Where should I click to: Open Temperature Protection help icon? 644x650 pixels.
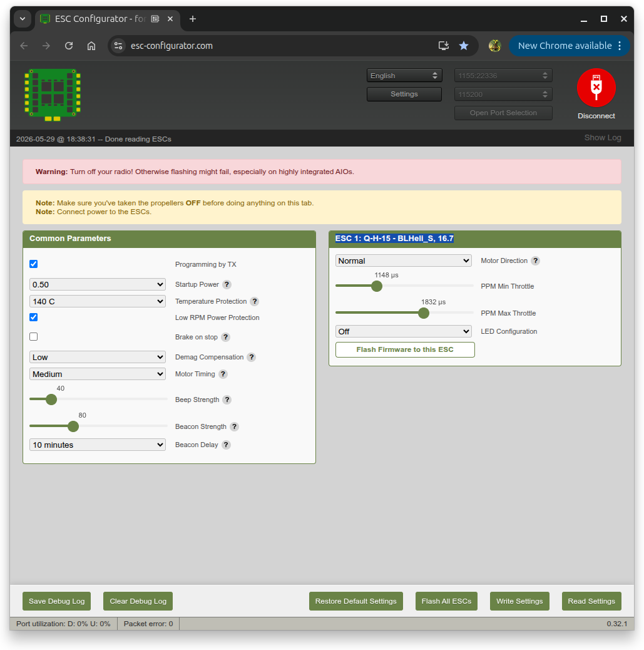pos(255,301)
